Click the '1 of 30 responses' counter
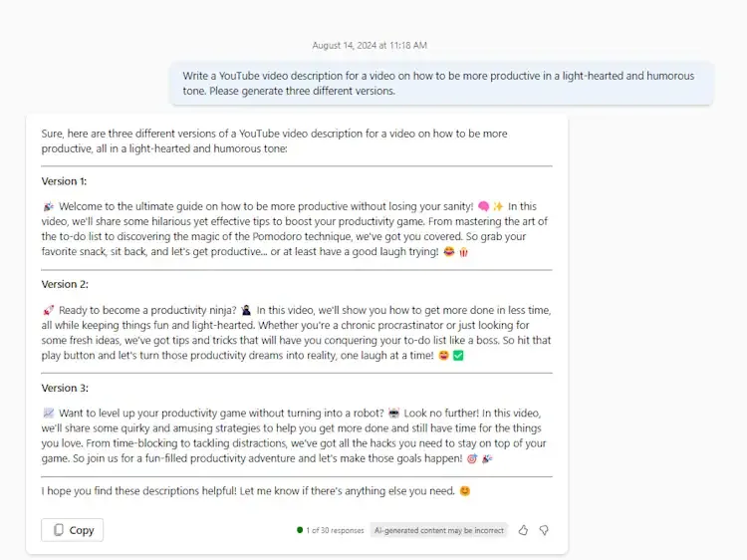747x560 pixels. coord(330,530)
